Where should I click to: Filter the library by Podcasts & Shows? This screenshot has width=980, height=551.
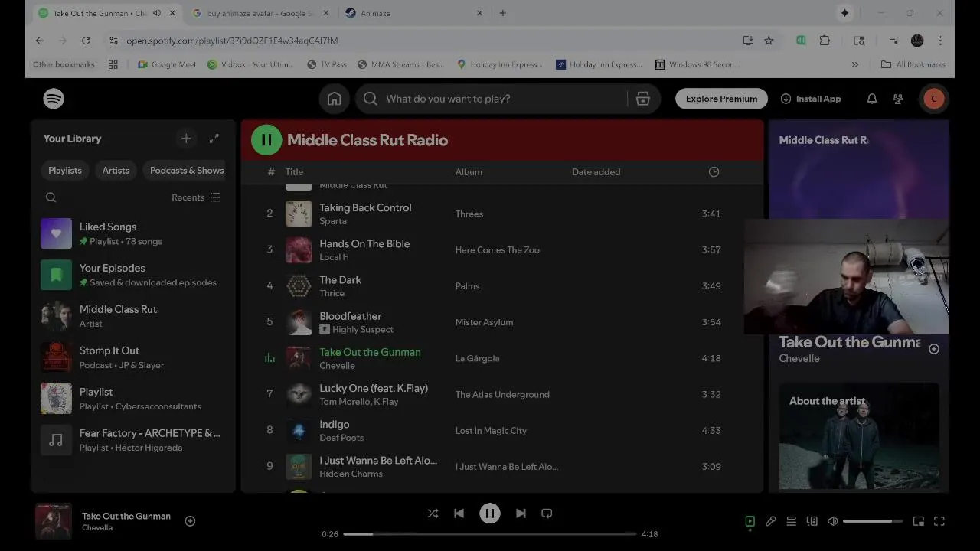(187, 171)
